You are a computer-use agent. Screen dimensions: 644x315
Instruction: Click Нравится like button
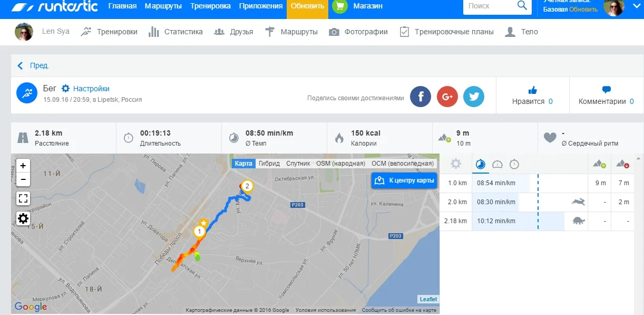[532, 96]
